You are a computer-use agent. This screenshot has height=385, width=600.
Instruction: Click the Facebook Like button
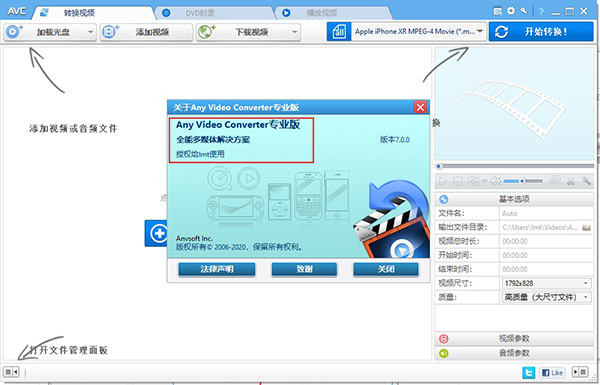pos(552,372)
